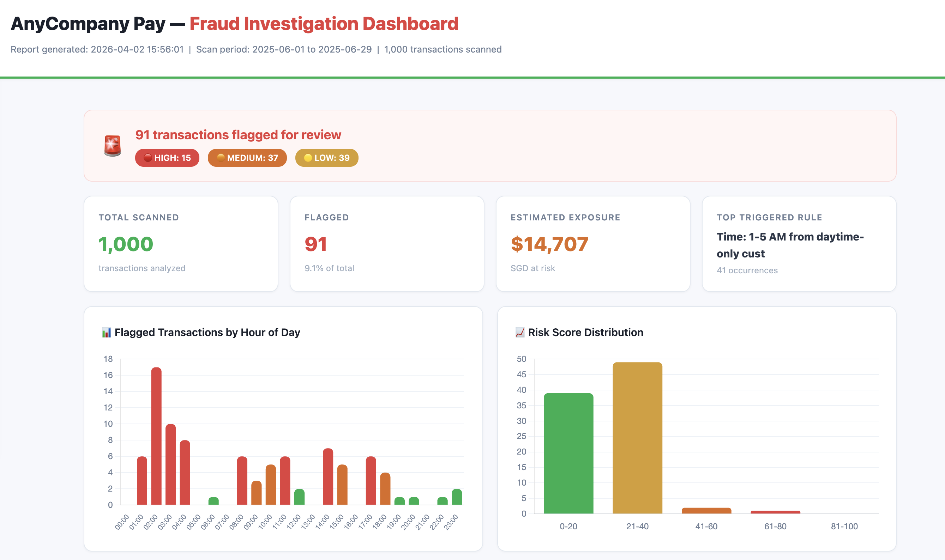Expand the Flagged card details
Screen dimensions: 945x560
387,243
